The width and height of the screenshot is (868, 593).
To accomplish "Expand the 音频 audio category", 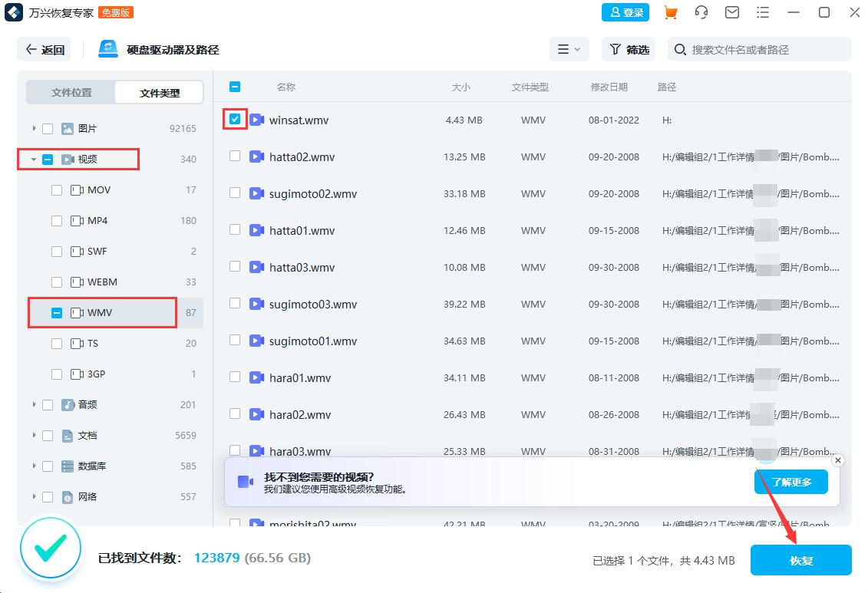I will [34, 404].
